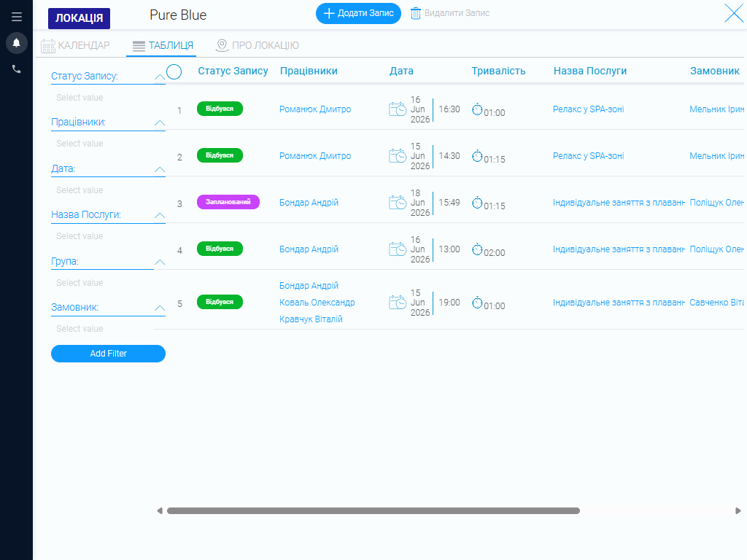Sort by Дата column header
The height and width of the screenshot is (560, 747).
coord(401,71)
